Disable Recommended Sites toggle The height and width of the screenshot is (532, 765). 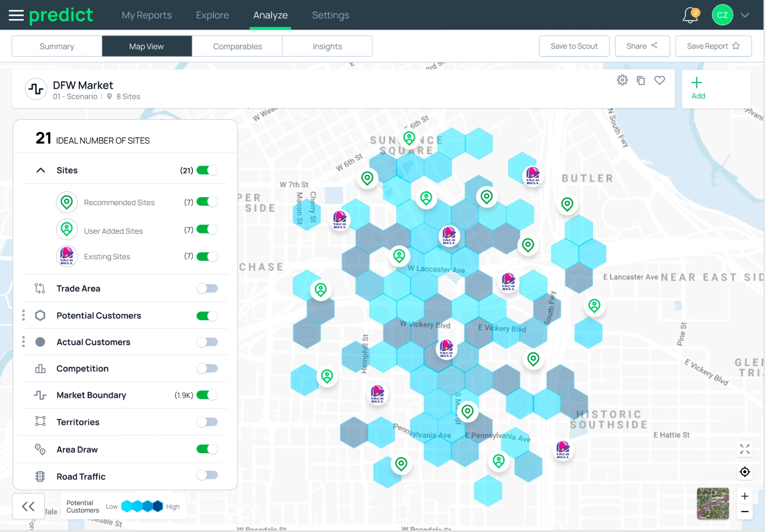point(207,202)
